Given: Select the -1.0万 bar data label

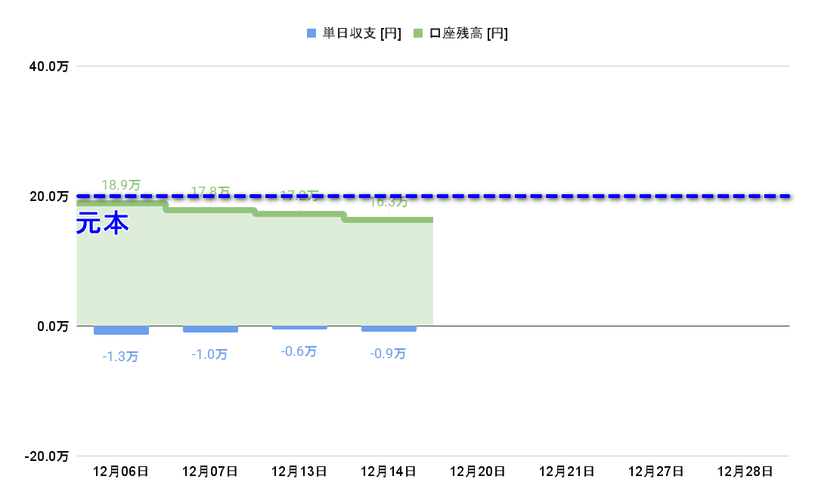Looking at the screenshot, I should (209, 354).
